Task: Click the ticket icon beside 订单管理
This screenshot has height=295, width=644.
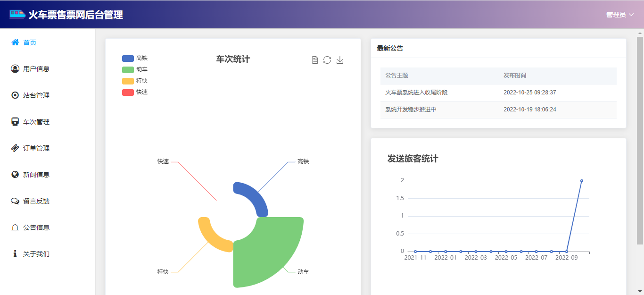Action: 15,148
